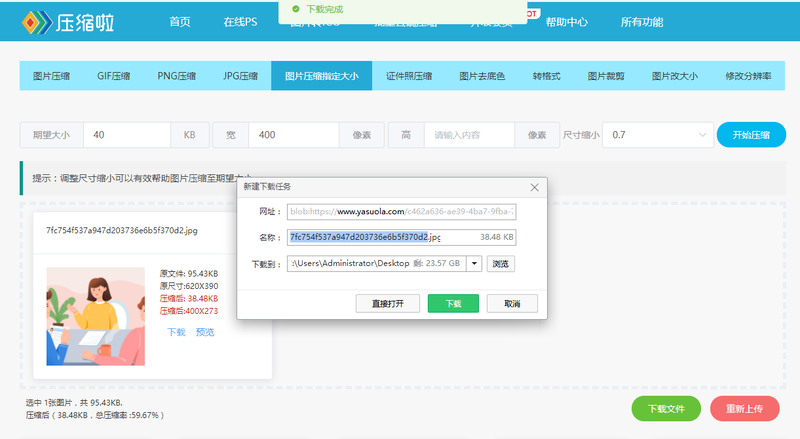The height and width of the screenshot is (439, 800).
Task: Click the 压缩啦 site logo
Action: point(68,22)
